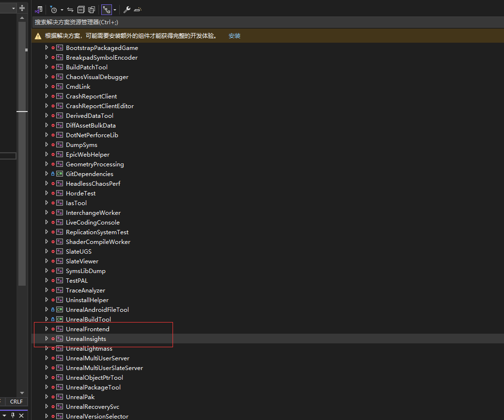
Task: Click the red status icon beside DerivedDataTool
Action: point(53,115)
